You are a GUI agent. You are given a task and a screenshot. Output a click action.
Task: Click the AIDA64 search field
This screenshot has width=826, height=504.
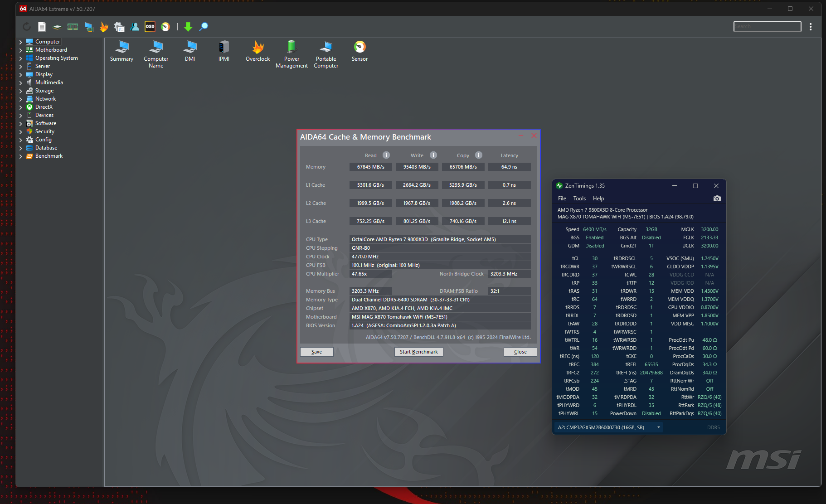coord(767,27)
